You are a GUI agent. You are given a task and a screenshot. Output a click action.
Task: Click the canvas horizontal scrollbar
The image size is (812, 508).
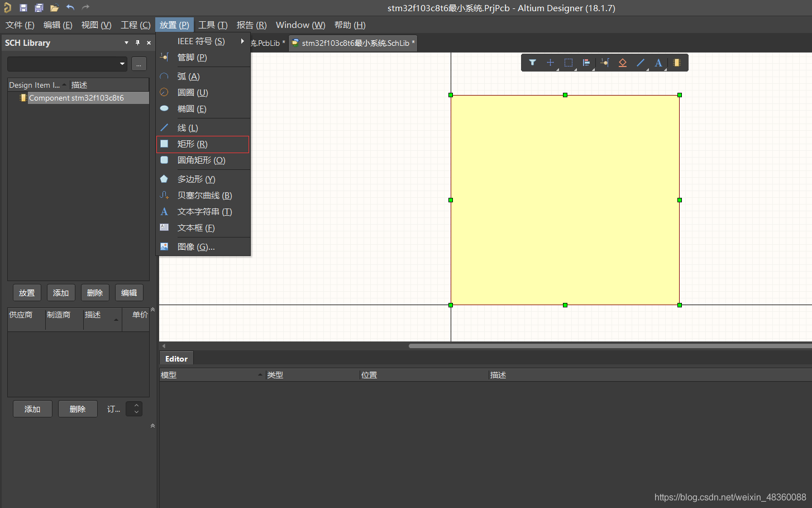pyautogui.click(x=610, y=346)
